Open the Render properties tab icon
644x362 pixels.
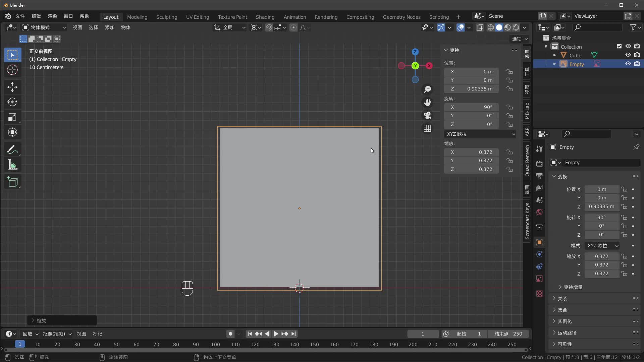point(539,164)
